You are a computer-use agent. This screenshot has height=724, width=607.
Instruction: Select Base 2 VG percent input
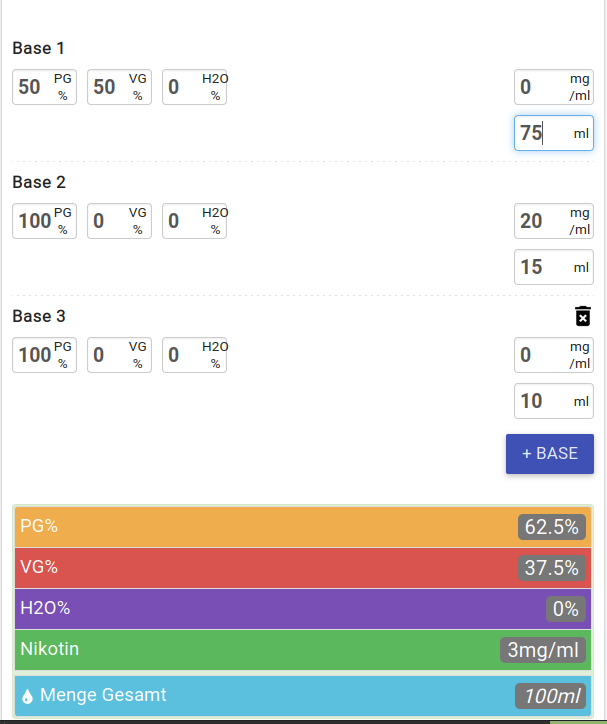(119, 221)
